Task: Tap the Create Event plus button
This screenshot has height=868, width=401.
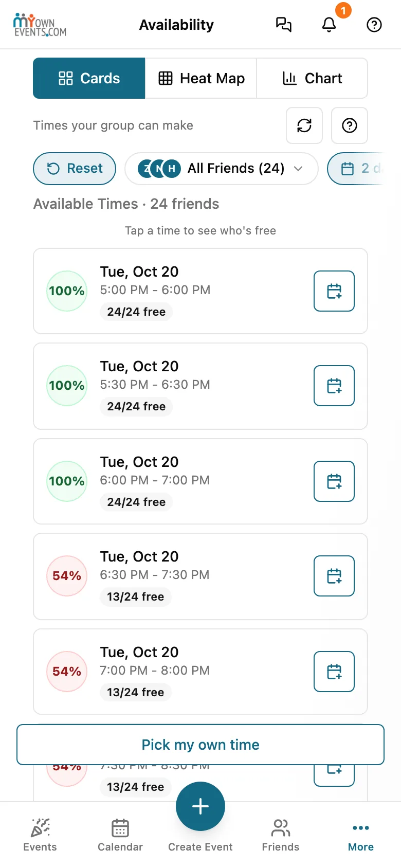Action: pyautogui.click(x=200, y=806)
